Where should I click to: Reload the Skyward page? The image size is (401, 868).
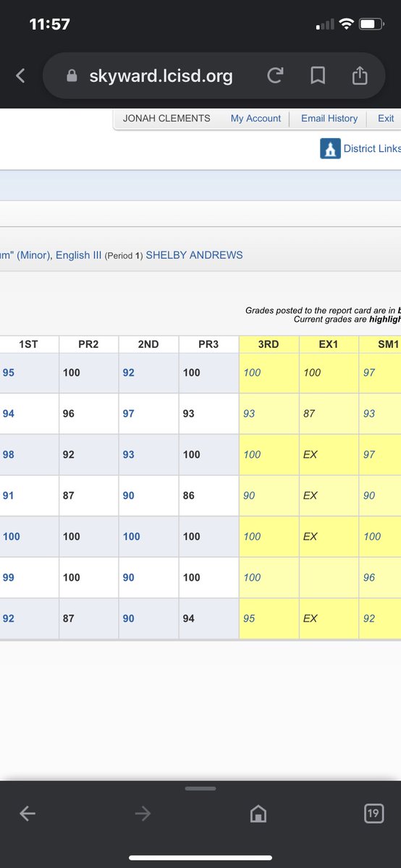[274, 75]
